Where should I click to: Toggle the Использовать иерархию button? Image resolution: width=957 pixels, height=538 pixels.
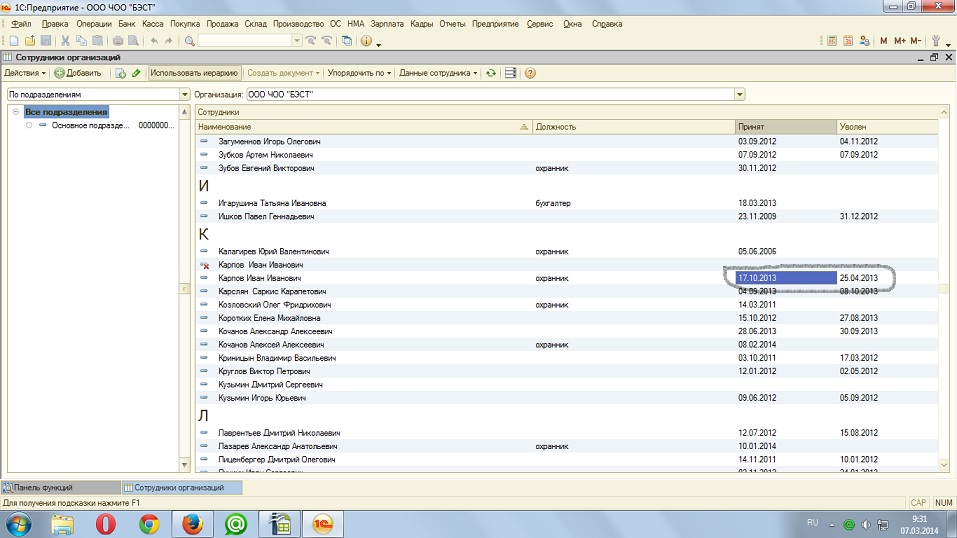pyautogui.click(x=195, y=73)
